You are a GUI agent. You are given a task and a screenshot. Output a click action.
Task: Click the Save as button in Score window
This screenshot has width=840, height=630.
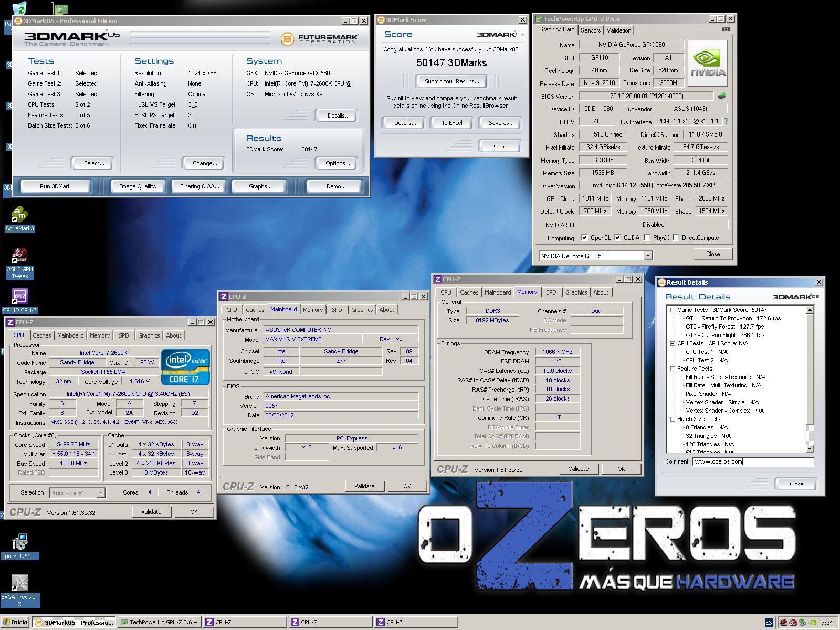pos(501,123)
